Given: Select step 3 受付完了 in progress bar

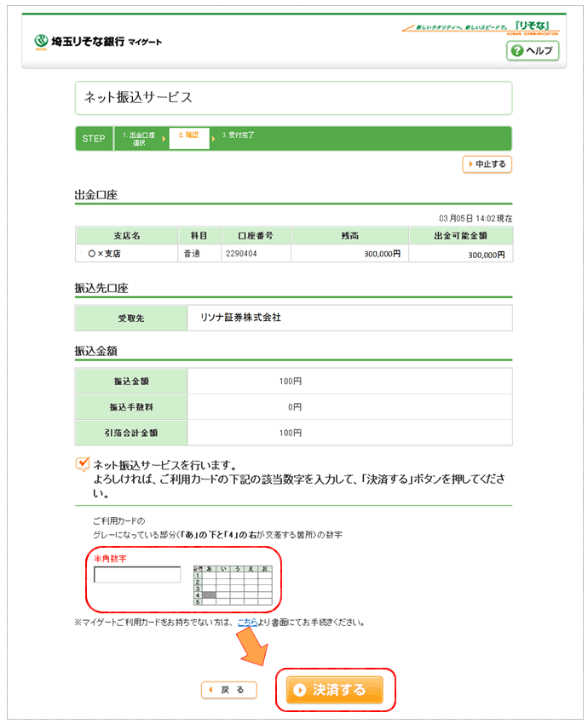Looking at the screenshot, I should click(239, 135).
